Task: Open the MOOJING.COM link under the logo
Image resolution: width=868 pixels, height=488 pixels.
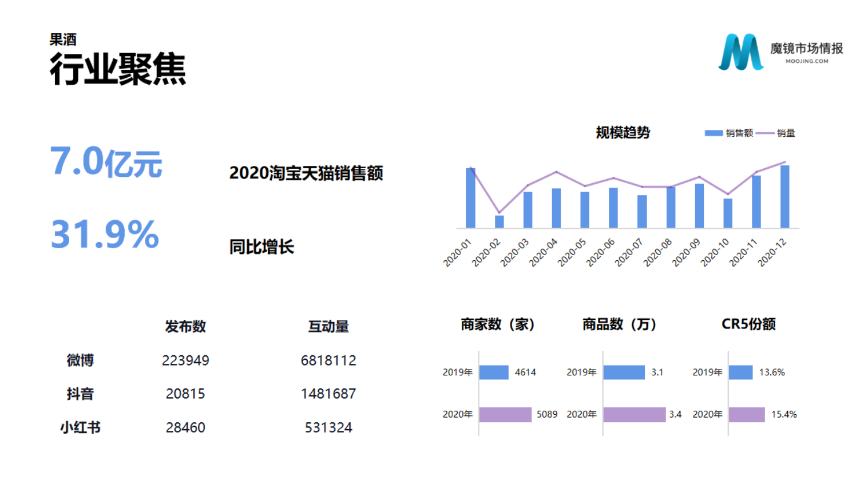Action: pyautogui.click(x=806, y=61)
